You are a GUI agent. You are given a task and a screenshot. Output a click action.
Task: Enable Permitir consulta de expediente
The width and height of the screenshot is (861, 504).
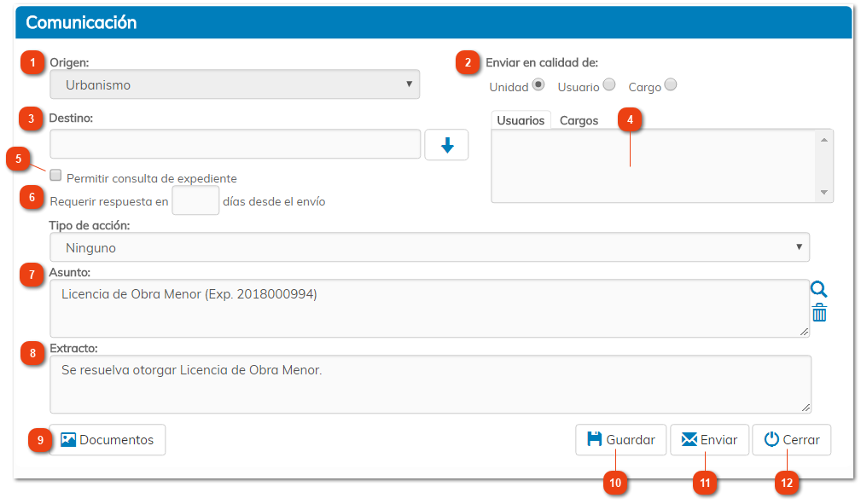(55, 175)
